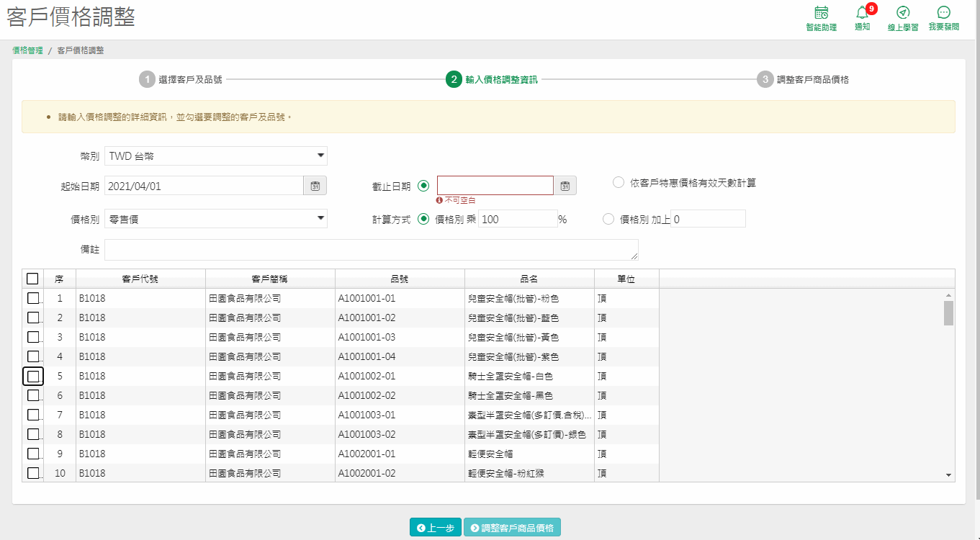Sort by 品號 column header
This screenshot has height=540, width=980.
400,279
